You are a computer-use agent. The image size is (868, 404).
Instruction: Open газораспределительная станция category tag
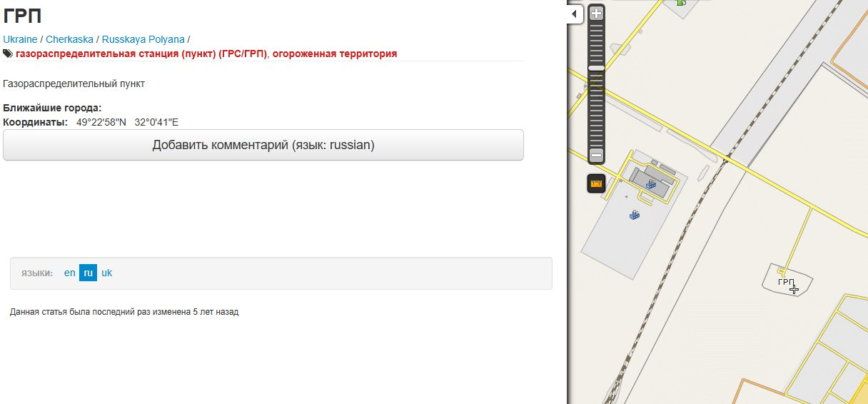point(141,54)
